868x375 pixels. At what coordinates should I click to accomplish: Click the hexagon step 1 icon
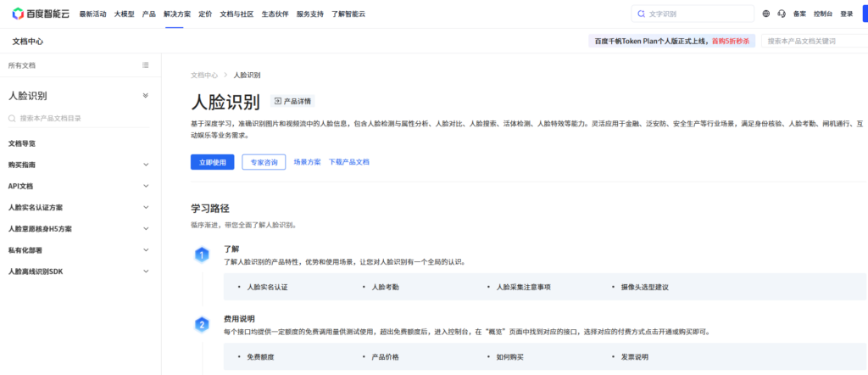[202, 255]
